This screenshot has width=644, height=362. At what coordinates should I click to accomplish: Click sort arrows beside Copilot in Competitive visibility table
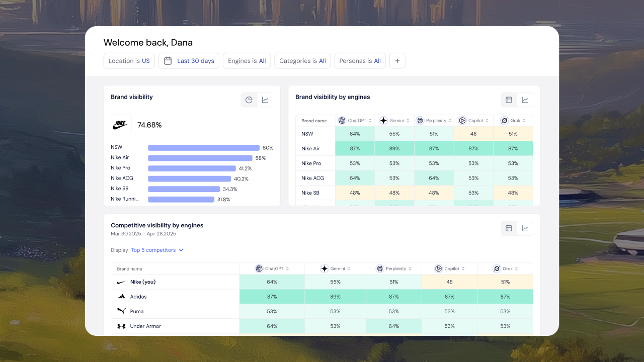click(463, 269)
